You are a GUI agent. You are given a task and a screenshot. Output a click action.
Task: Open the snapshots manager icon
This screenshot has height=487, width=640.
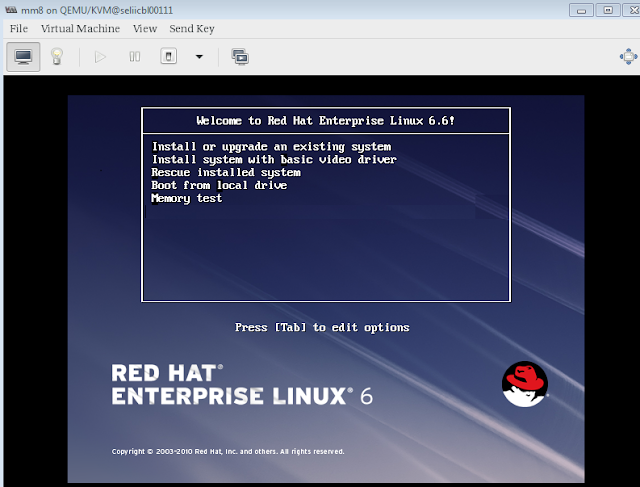tap(240, 57)
